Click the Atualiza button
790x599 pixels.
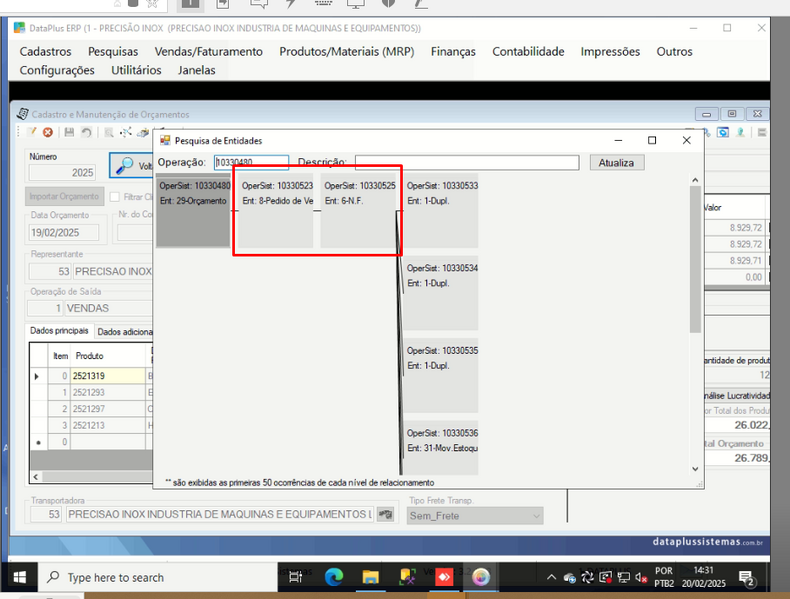tap(617, 163)
